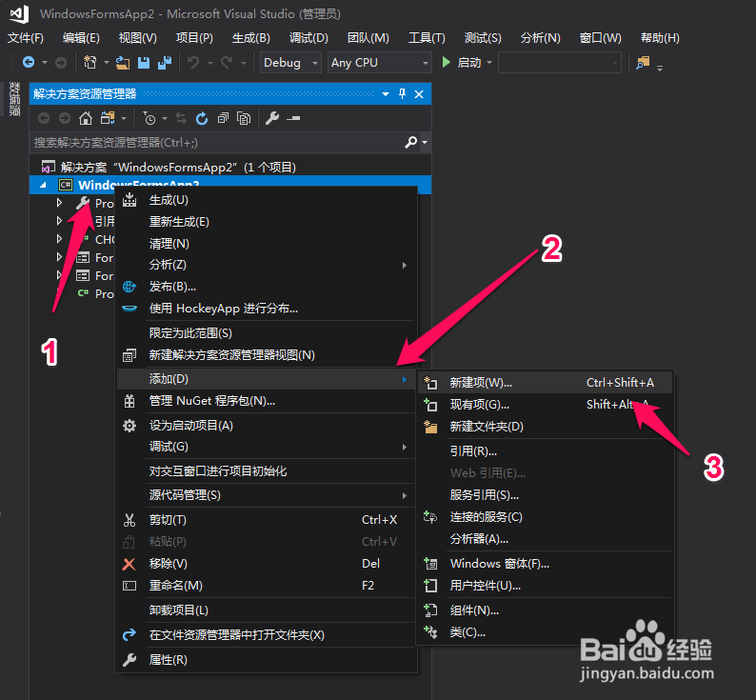Select Connected Service (连接的服务) in submenu

(x=545, y=517)
